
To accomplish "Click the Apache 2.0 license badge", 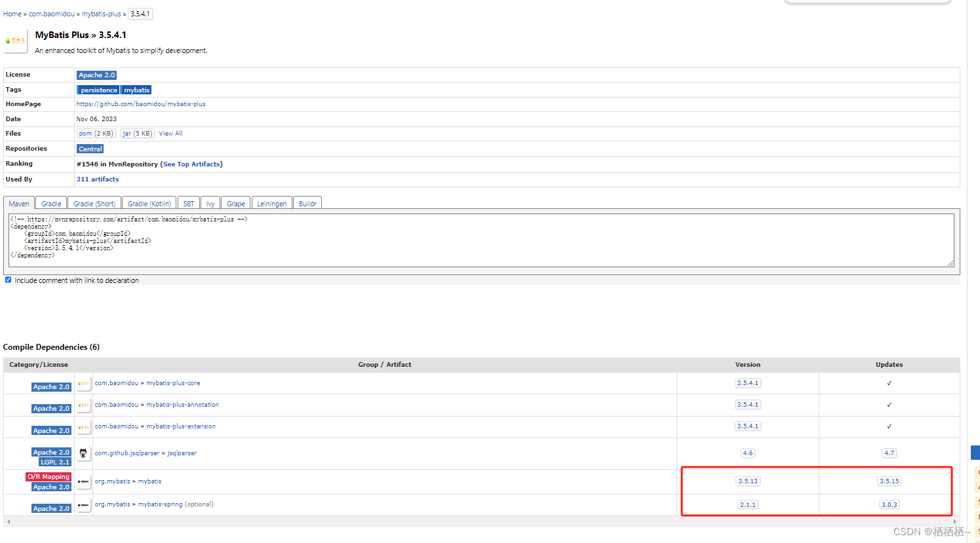I will 96,75.
